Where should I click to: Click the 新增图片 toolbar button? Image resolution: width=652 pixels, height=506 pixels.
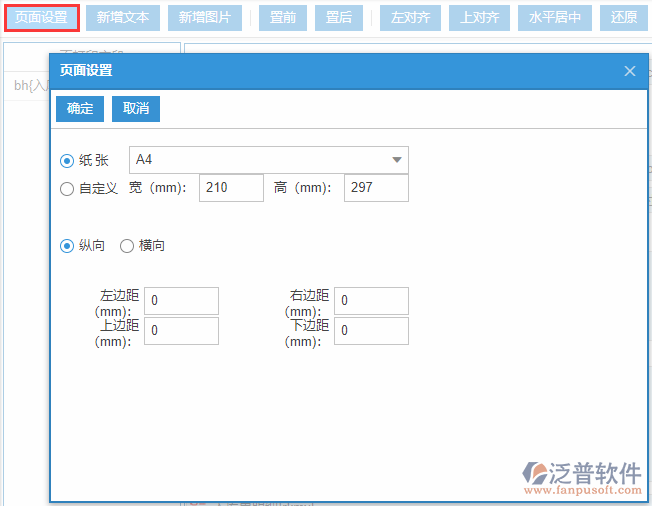point(205,18)
